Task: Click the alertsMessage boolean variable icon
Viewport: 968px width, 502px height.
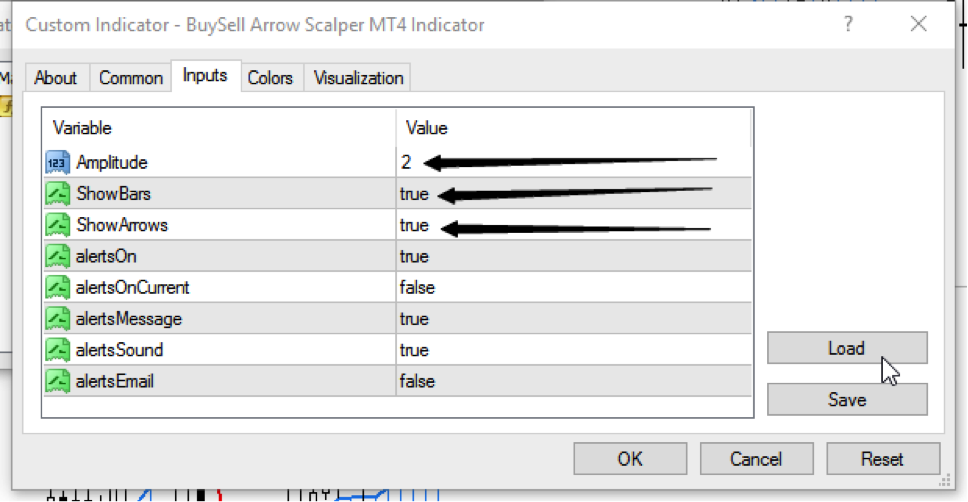Action: 57,319
